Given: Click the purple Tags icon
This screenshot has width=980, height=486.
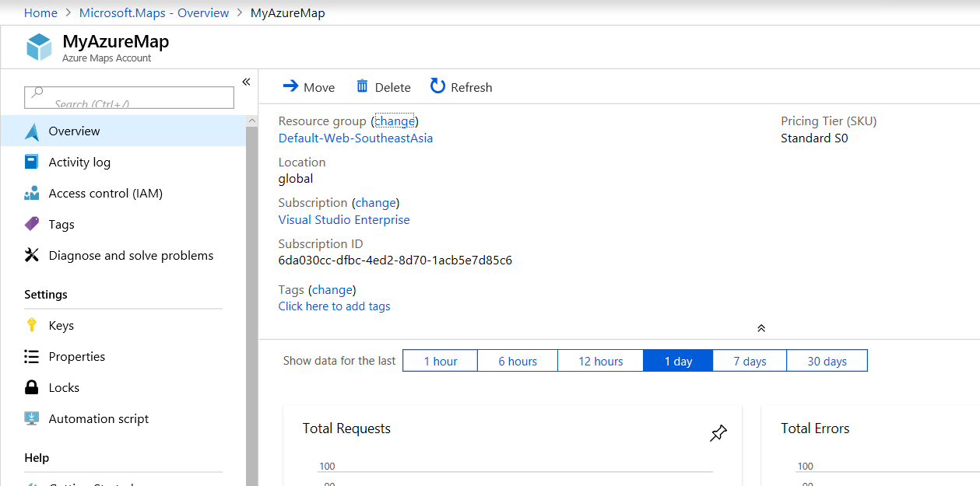Looking at the screenshot, I should 32,224.
